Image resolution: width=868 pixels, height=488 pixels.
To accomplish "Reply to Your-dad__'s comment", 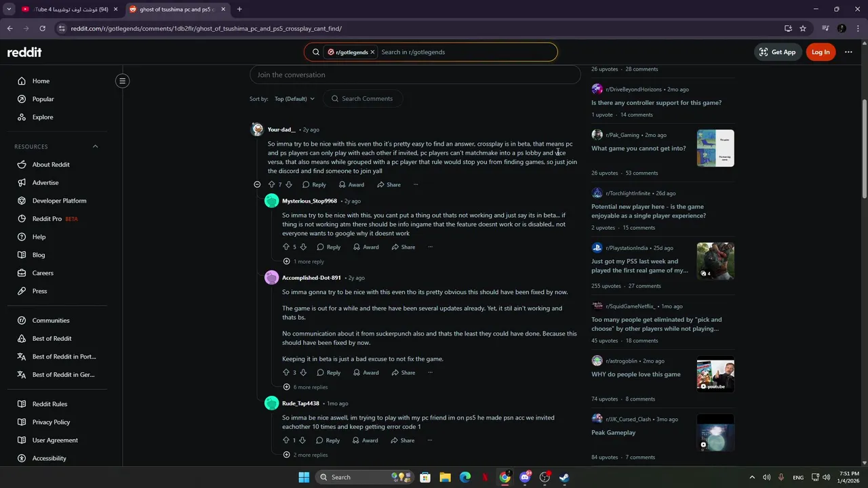I will pos(314,184).
